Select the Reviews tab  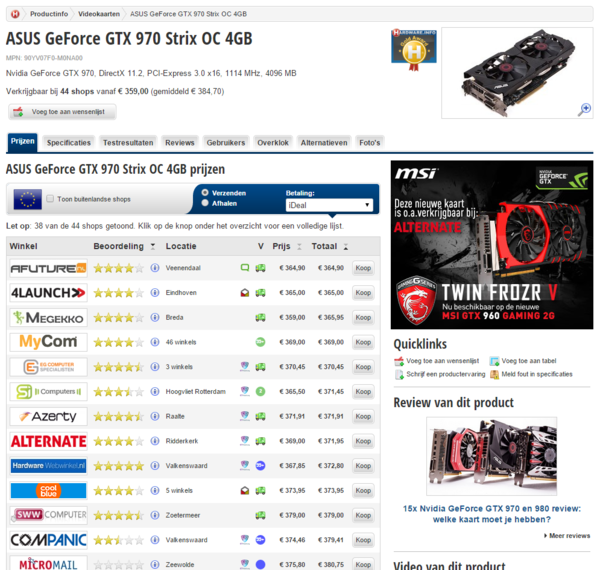pos(180,143)
